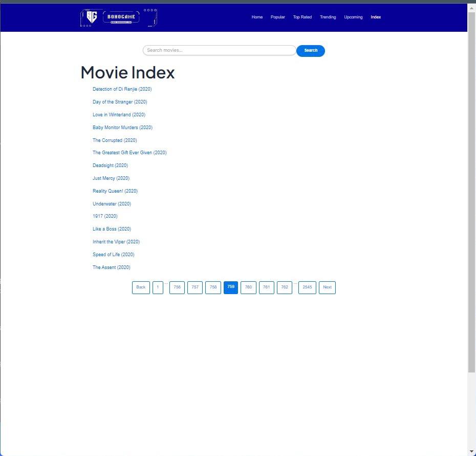The image size is (476, 456).
Task: Select current page 759 button
Action: 231,287
